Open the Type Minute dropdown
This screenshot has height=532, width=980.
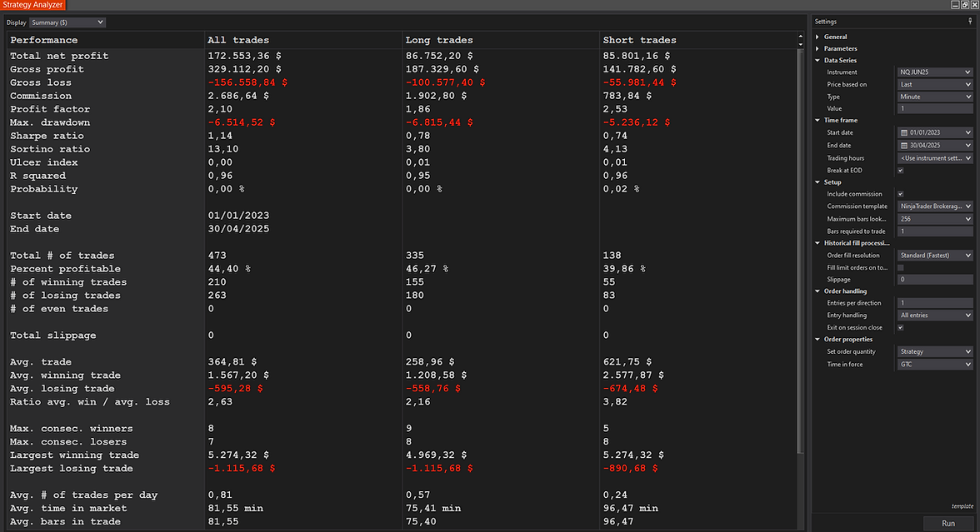click(935, 97)
